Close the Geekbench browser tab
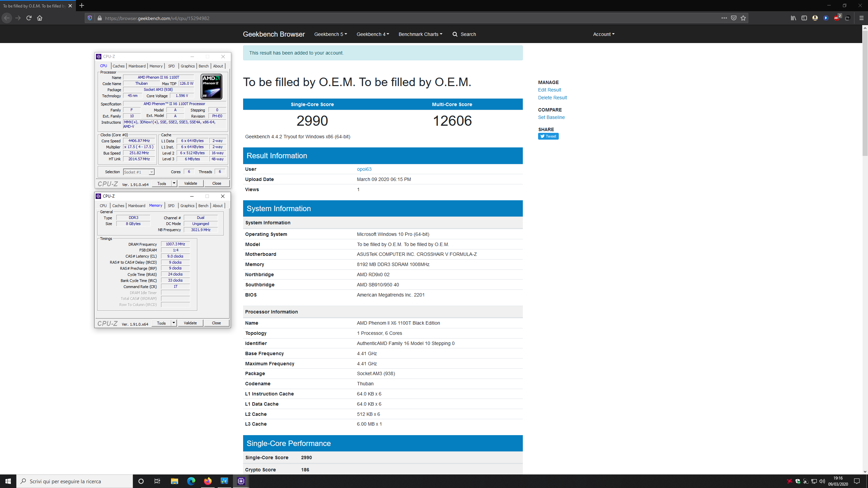The image size is (868, 488). [70, 6]
